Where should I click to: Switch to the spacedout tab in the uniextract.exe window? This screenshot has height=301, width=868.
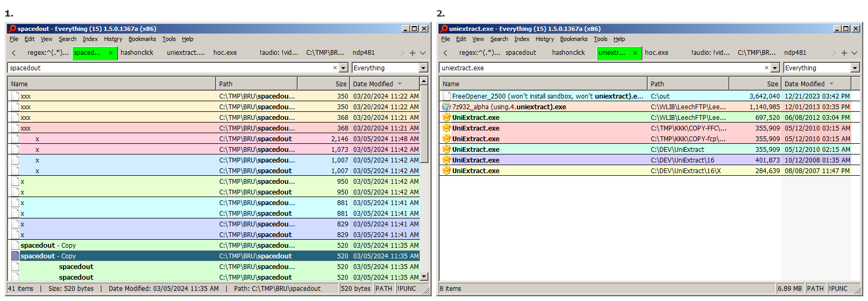coord(521,53)
